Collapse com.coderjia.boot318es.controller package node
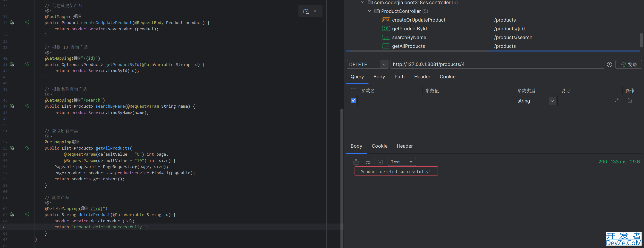 point(363,2)
